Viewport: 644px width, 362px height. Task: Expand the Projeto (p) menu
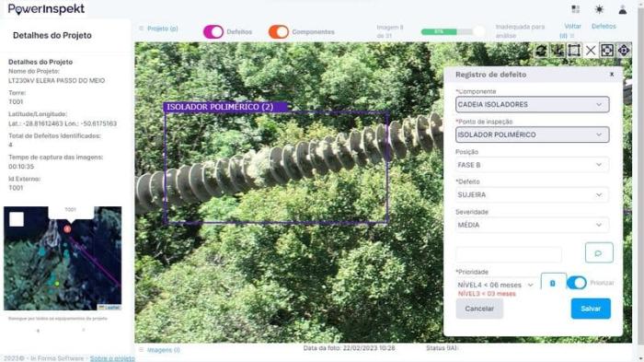(x=158, y=29)
